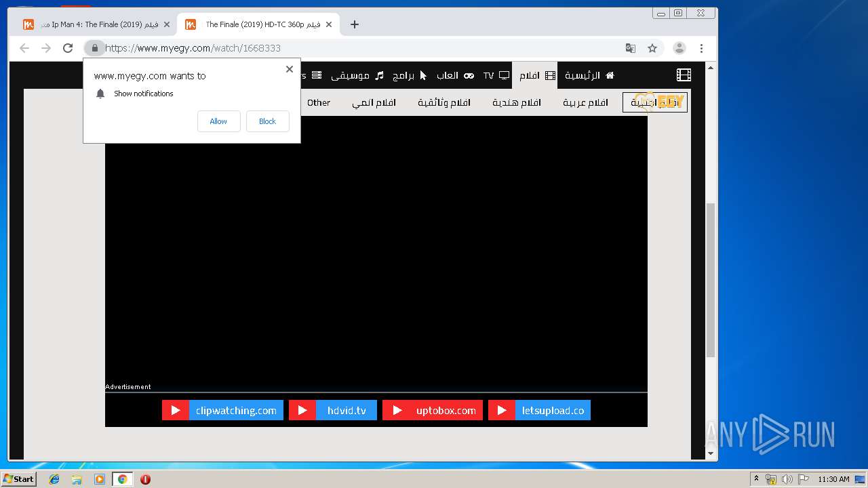Select The Finale HD-TC 360p tab

point(258,24)
